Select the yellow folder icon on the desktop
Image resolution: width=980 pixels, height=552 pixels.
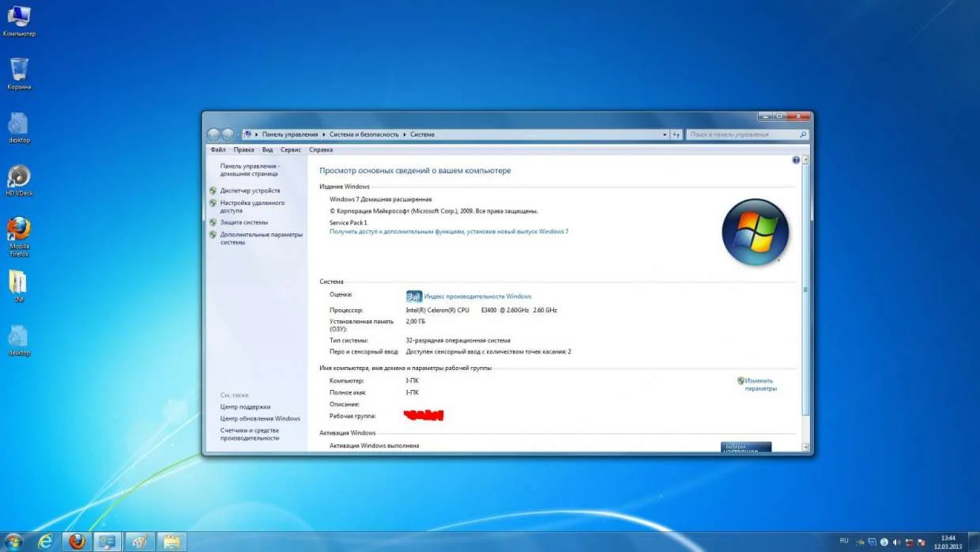pos(18,286)
